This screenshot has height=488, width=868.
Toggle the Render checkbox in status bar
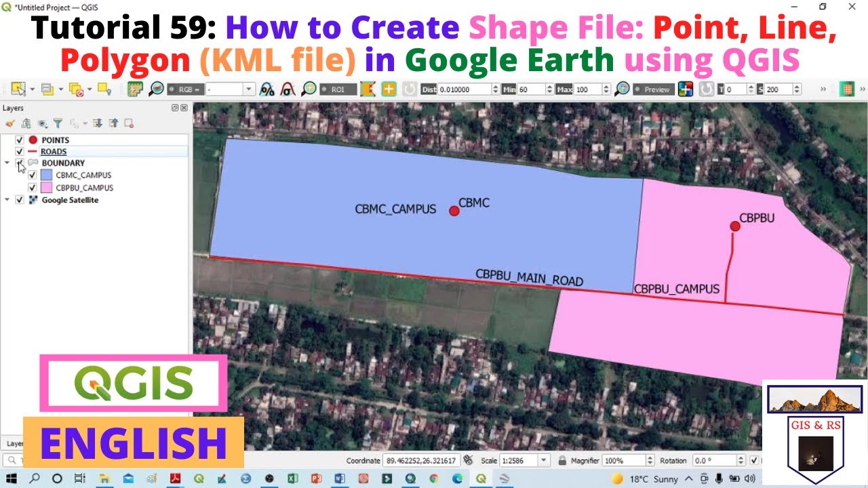click(753, 460)
